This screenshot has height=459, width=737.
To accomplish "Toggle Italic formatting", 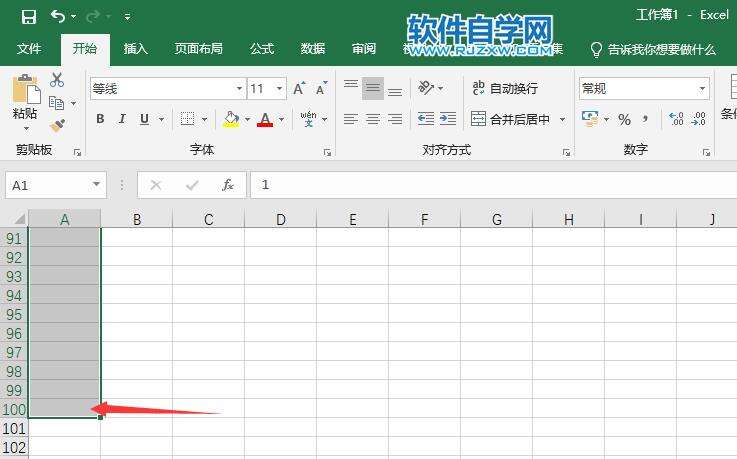I will tap(122, 119).
